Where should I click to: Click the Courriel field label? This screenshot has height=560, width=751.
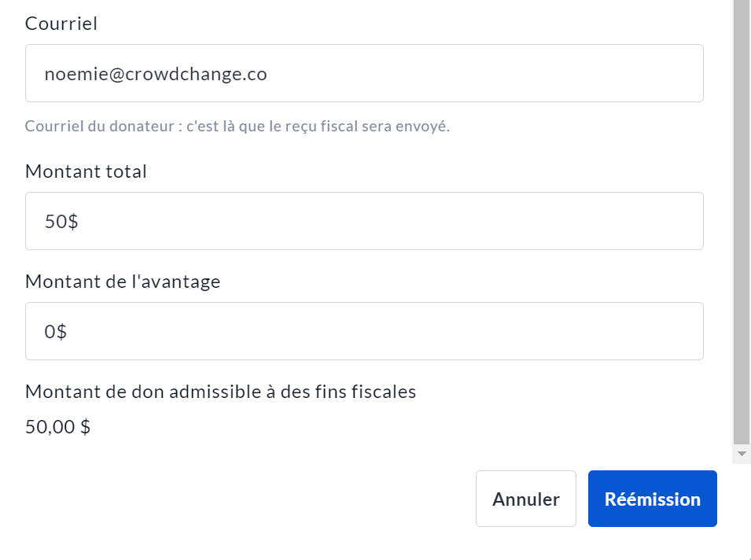pos(61,24)
